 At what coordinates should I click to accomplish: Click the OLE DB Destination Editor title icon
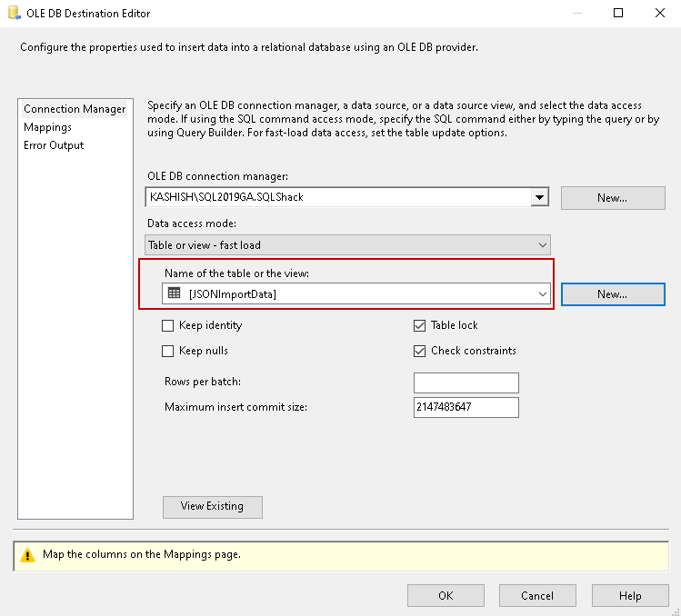pos(14,14)
